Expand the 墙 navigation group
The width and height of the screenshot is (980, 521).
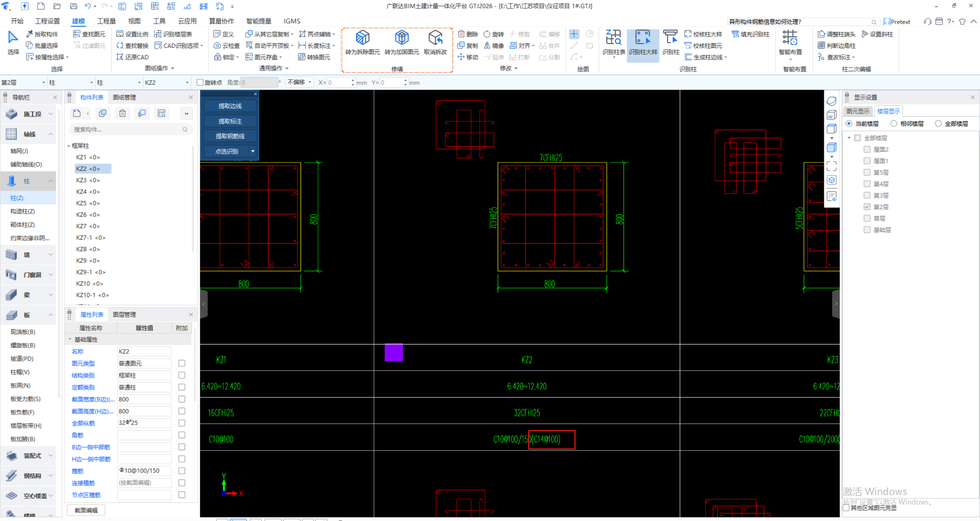pos(51,255)
